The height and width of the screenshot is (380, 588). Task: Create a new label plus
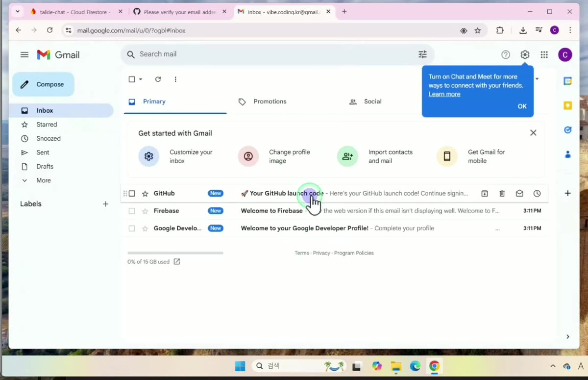click(105, 204)
